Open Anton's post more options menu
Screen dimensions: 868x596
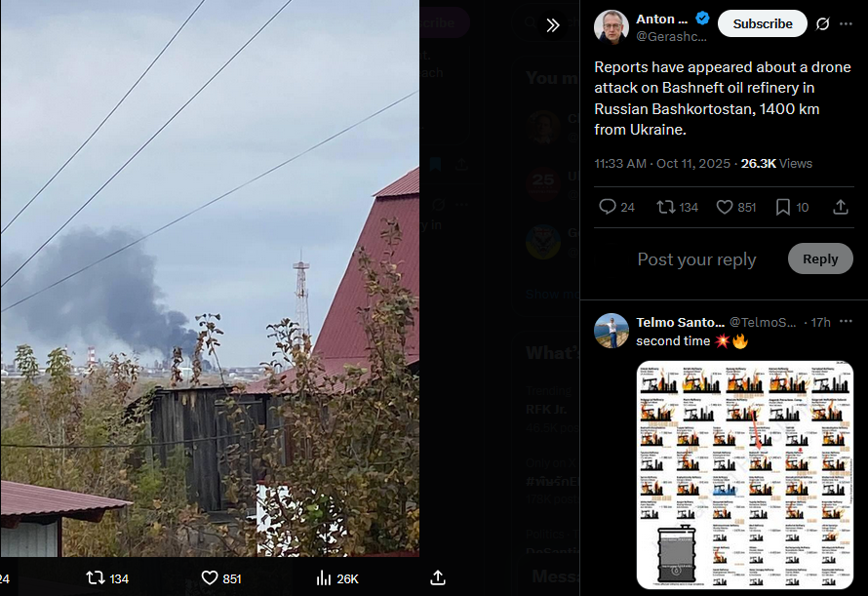click(846, 23)
